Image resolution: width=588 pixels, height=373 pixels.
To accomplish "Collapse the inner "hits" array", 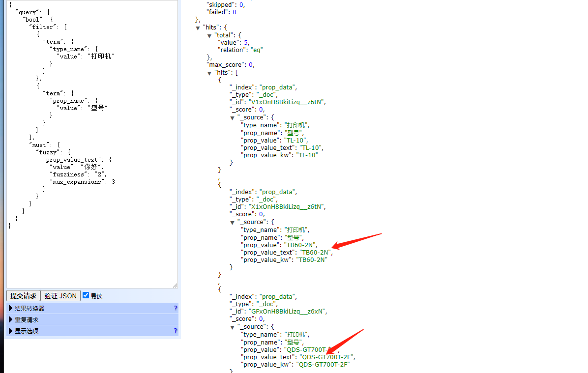I will [x=209, y=74].
